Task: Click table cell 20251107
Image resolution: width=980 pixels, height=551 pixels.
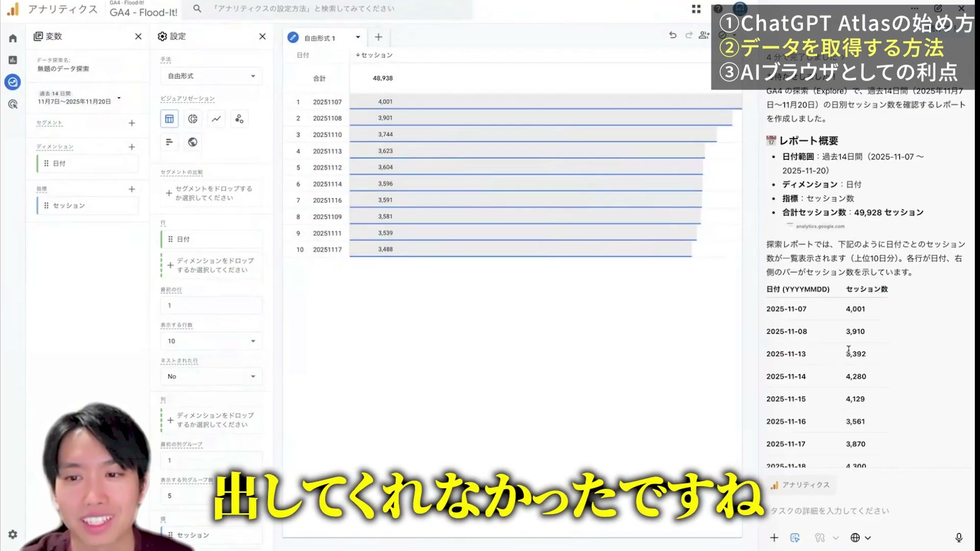Action: pyautogui.click(x=327, y=102)
